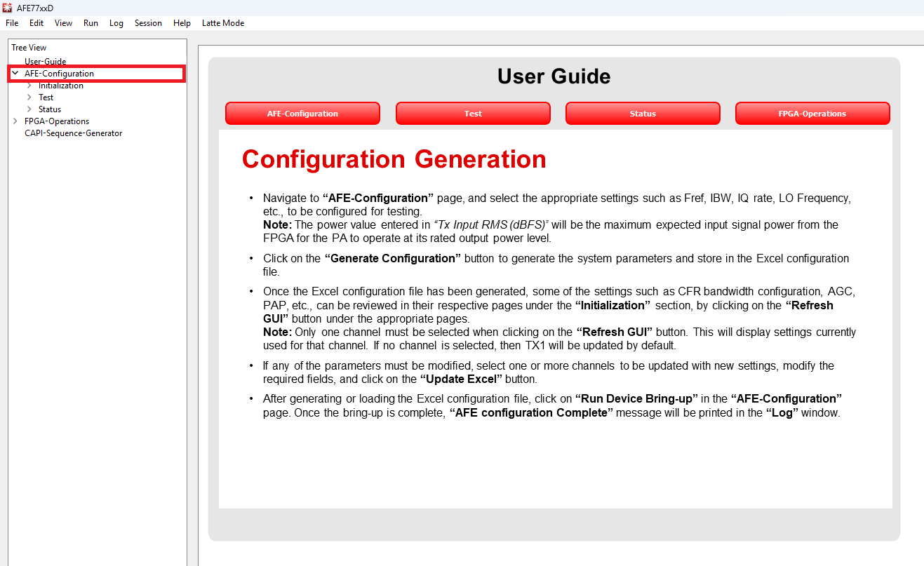Open the File menu

[12, 23]
